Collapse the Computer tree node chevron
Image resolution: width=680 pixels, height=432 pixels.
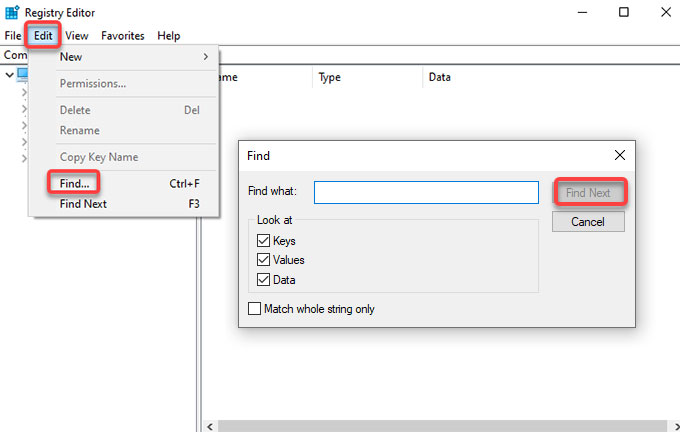coord(9,75)
